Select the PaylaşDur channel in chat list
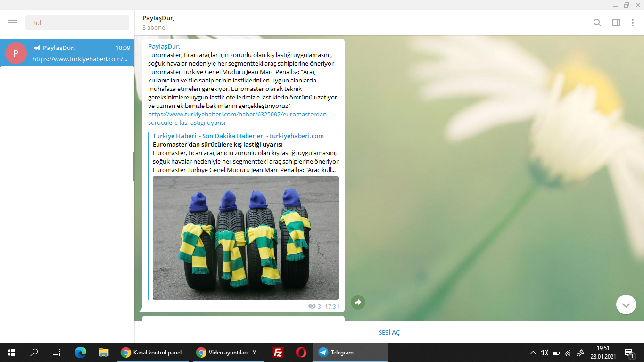The image size is (644, 362). click(x=67, y=53)
